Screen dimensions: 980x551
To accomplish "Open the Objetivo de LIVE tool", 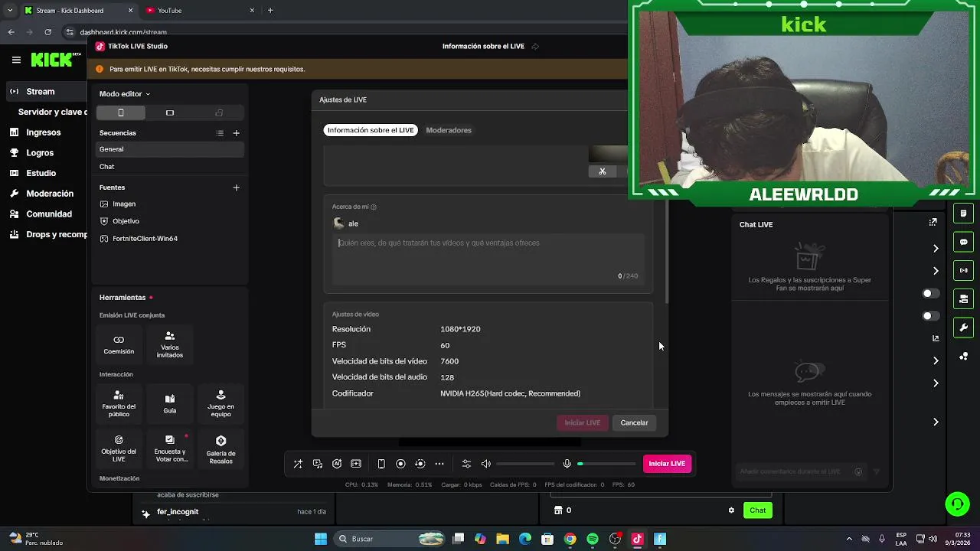I will 119,448.
